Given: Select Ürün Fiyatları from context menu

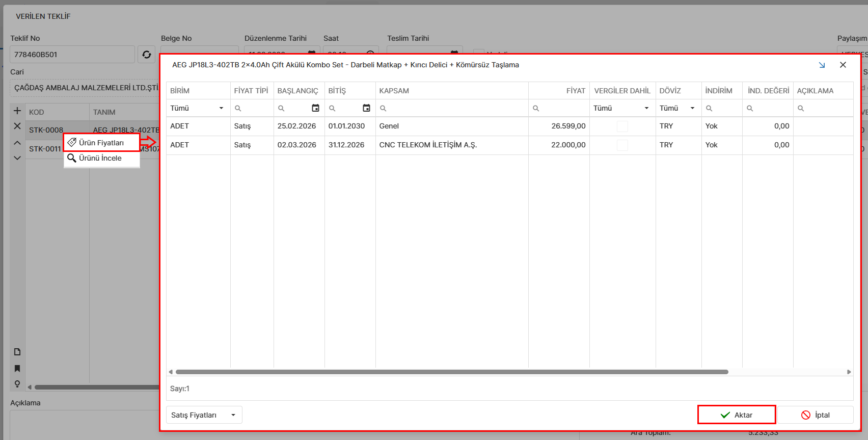Looking at the screenshot, I should click(101, 143).
